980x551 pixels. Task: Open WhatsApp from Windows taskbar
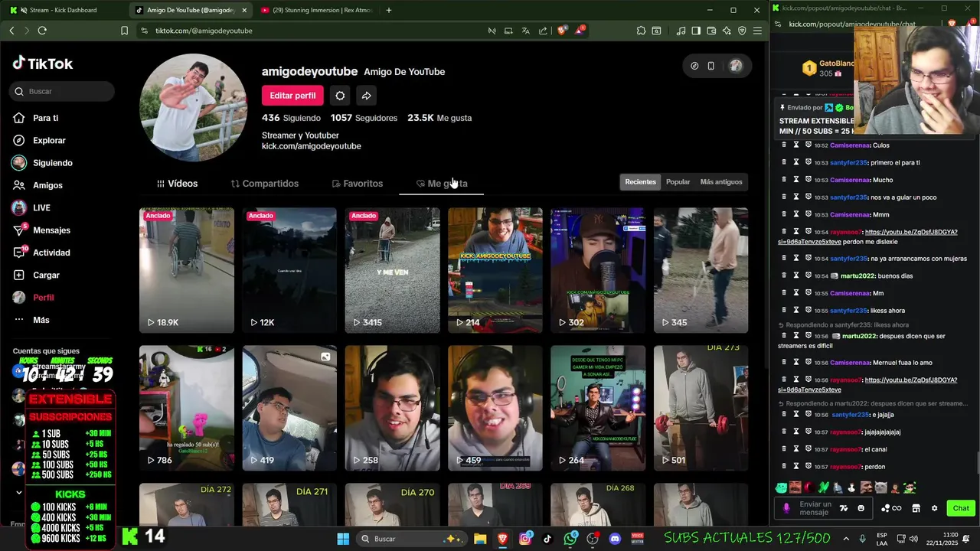[570, 539]
